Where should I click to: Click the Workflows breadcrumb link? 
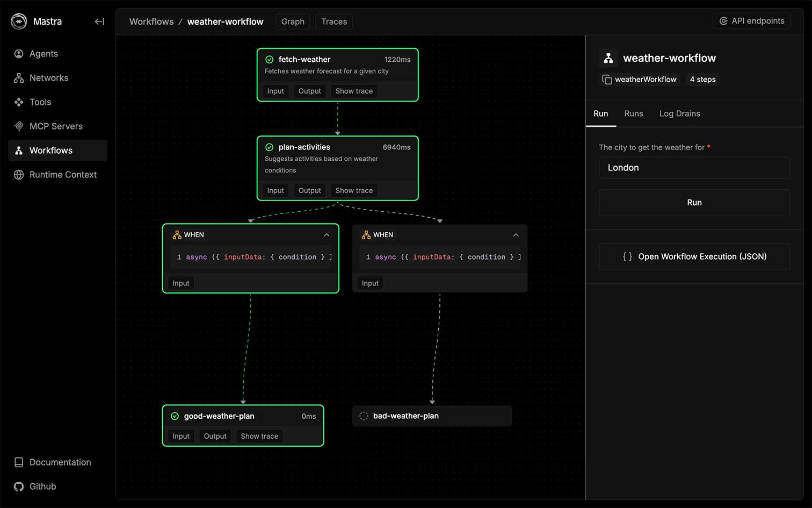pyautogui.click(x=151, y=22)
